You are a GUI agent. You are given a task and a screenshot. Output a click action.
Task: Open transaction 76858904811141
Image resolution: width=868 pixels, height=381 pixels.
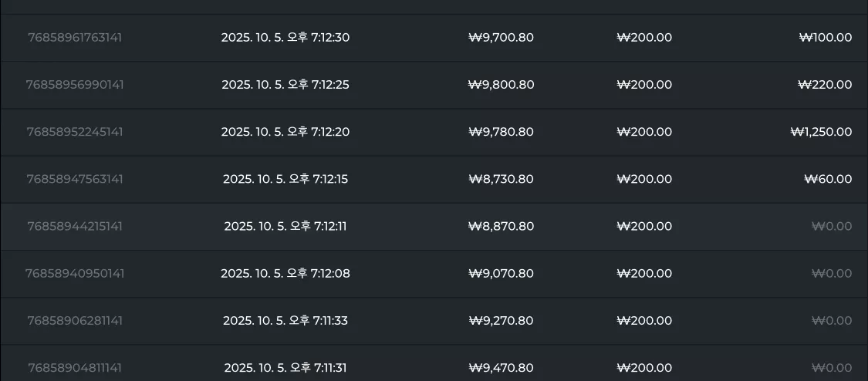coord(75,368)
